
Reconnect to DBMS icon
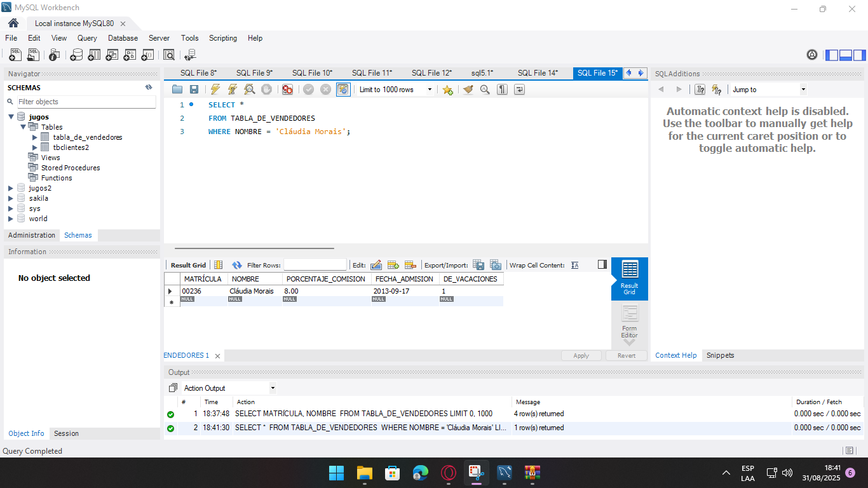click(x=190, y=55)
